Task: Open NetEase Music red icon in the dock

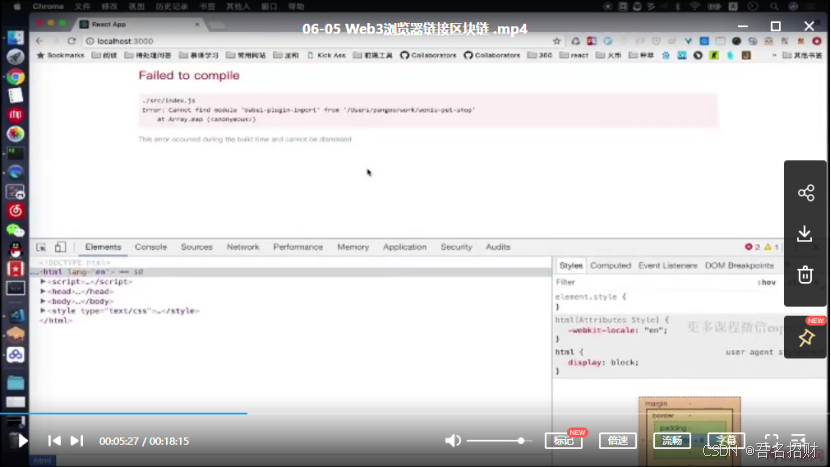Action: pos(15,211)
